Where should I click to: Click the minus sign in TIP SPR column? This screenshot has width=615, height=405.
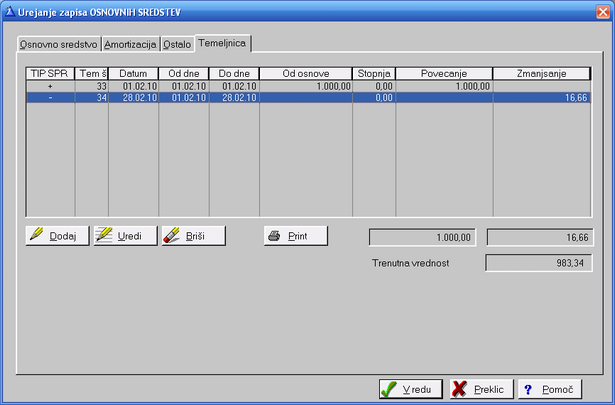pyautogui.click(x=50, y=98)
